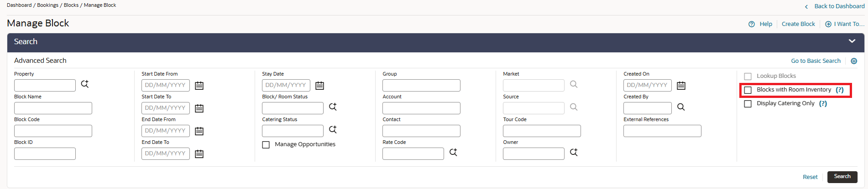Image resolution: width=868 pixels, height=189 pixels.
Task: Open Rate Code lookup icon
Action: (x=454, y=153)
